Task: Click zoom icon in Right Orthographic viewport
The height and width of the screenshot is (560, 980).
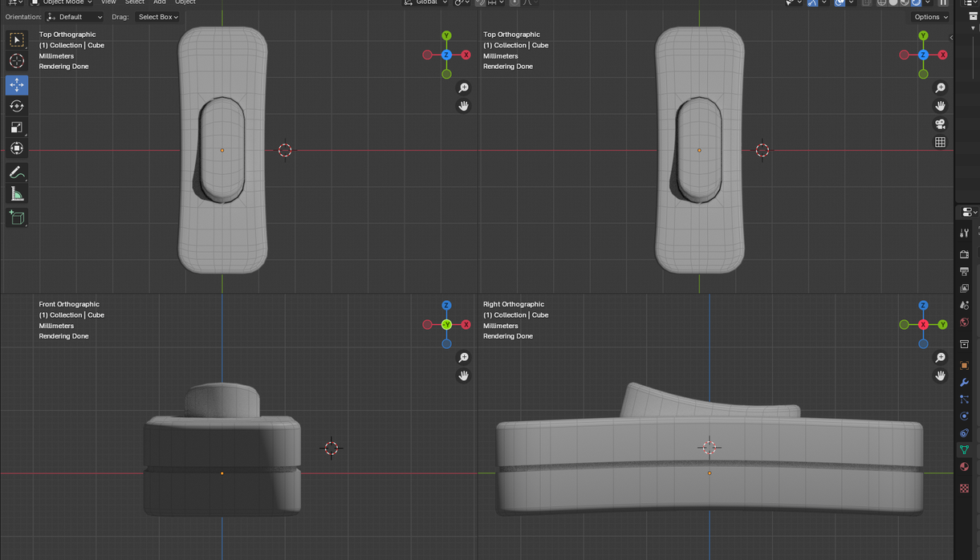Action: (x=940, y=358)
